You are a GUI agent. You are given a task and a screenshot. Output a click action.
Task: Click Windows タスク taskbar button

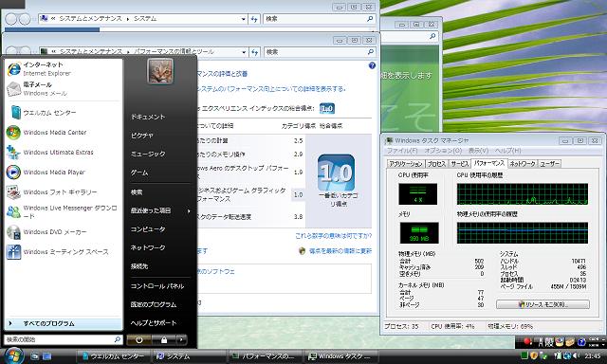coord(340,356)
